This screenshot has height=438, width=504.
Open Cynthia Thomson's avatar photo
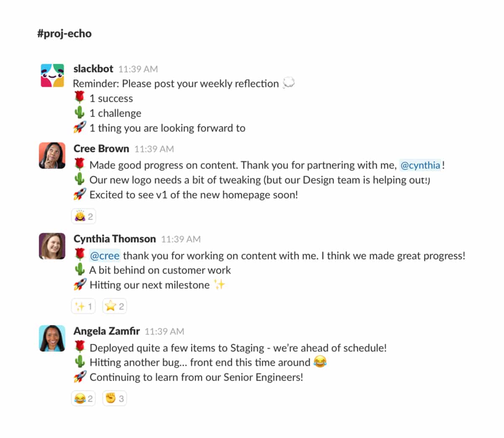(52, 246)
